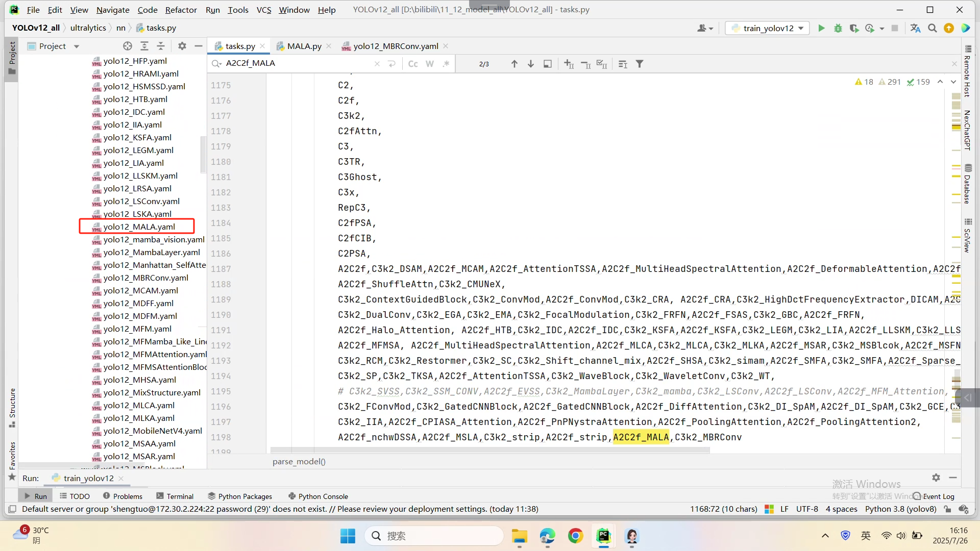Screen dimensions: 980x551
Task: Locate the opened file in the Project tree
Action: tap(128, 46)
